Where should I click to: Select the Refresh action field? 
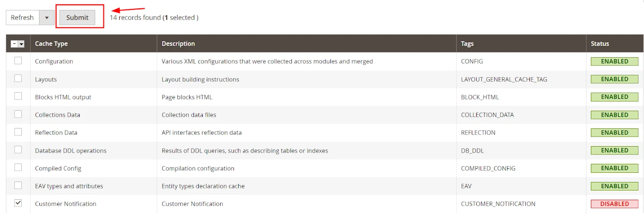coord(23,18)
